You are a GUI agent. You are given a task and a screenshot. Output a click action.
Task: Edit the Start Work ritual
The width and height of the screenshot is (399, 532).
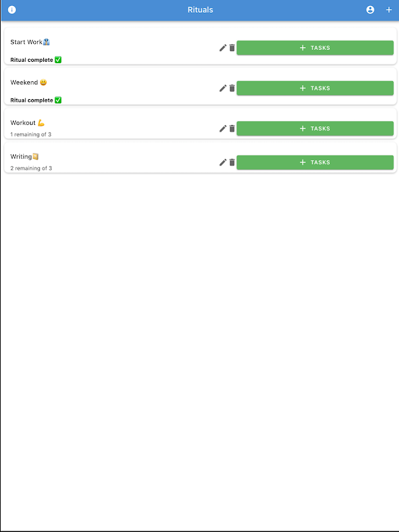223,48
